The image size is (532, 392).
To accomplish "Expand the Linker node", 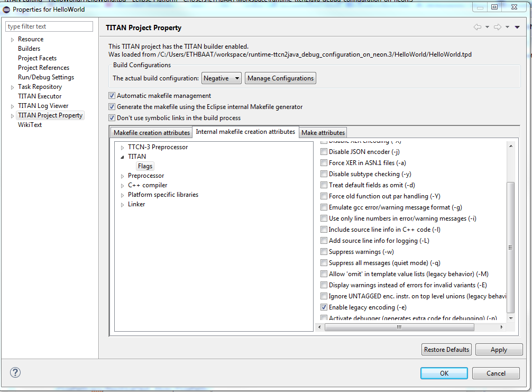I will pyautogui.click(x=123, y=205).
